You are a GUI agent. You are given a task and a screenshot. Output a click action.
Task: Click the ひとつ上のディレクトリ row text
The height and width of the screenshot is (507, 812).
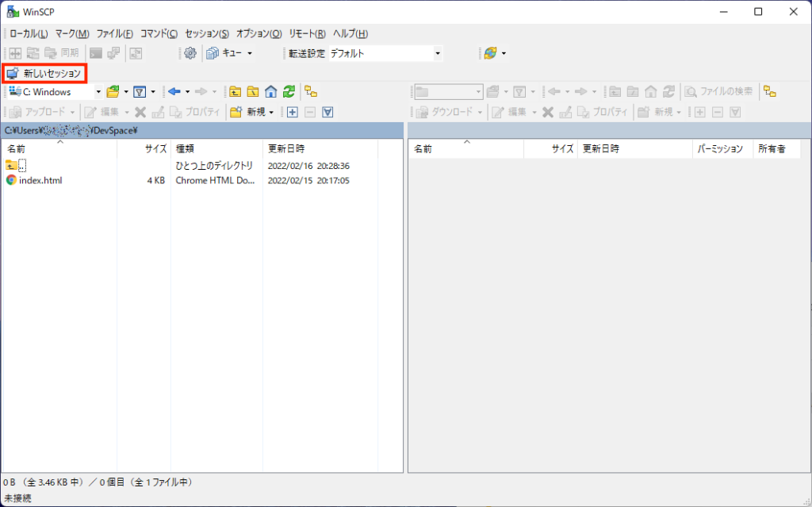(x=214, y=166)
